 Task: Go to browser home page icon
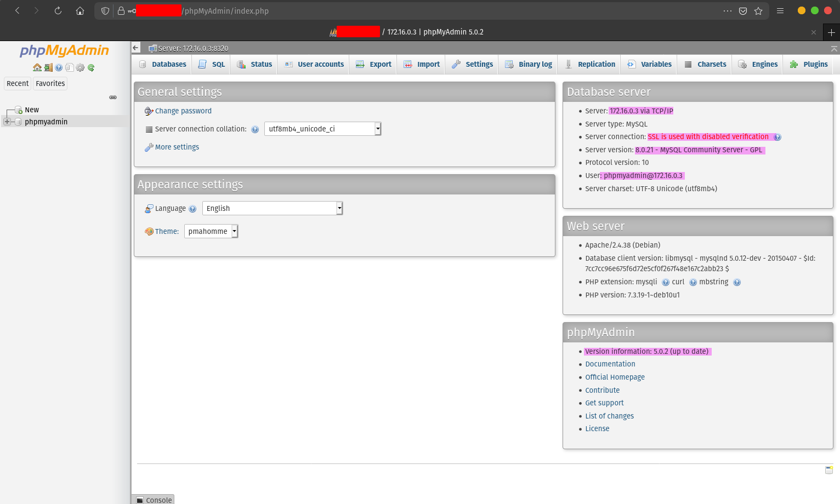coord(80,10)
